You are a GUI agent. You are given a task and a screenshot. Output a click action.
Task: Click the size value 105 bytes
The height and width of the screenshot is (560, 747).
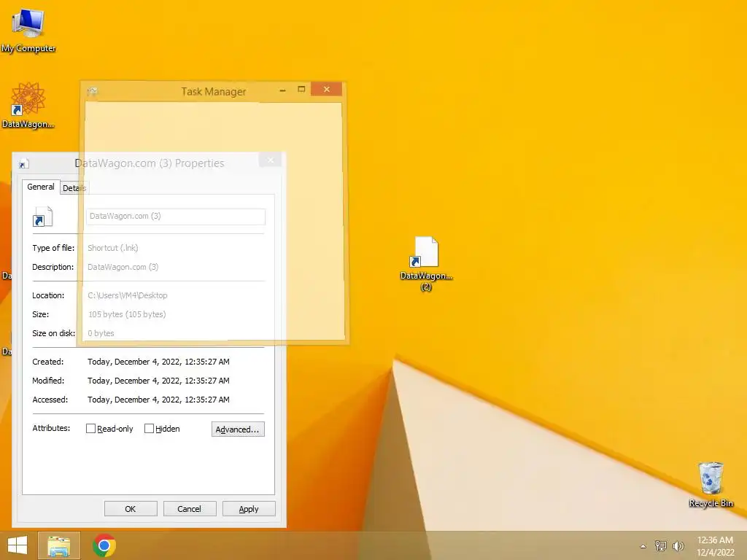127,314
